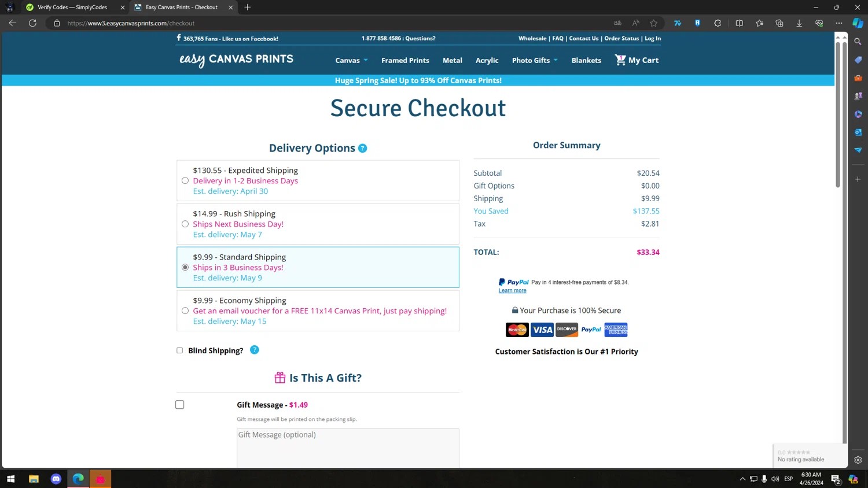This screenshot has width=868, height=488.
Task: Open File Explorer from the taskbar
Action: click(x=34, y=479)
